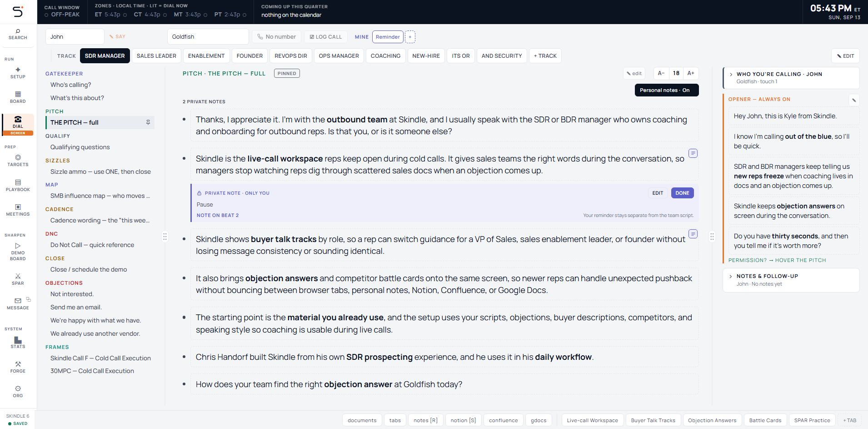Select the Founder track tab

coord(249,56)
